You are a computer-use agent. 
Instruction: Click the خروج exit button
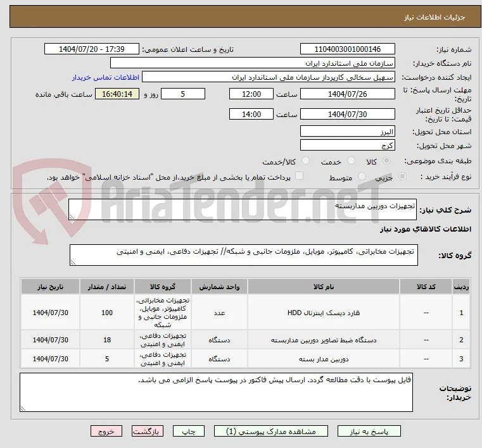click(x=106, y=431)
